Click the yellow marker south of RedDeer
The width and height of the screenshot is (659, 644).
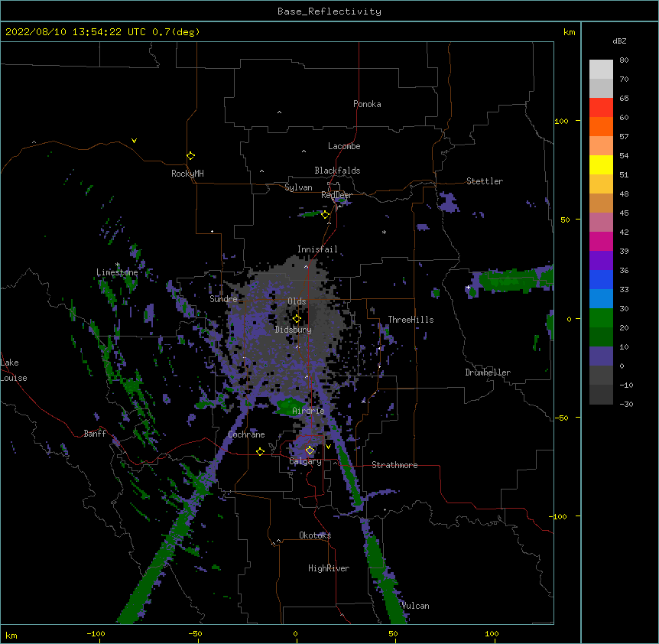click(x=325, y=215)
